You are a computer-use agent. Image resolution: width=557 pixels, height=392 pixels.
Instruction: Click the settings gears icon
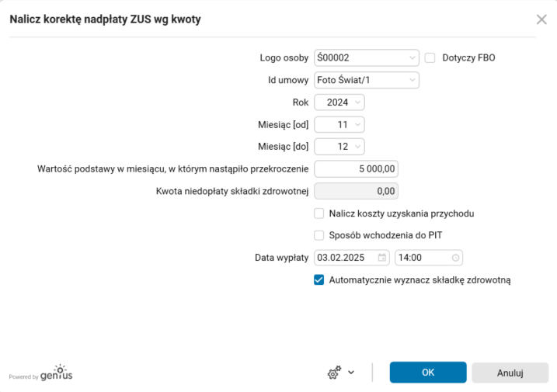pyautogui.click(x=334, y=373)
